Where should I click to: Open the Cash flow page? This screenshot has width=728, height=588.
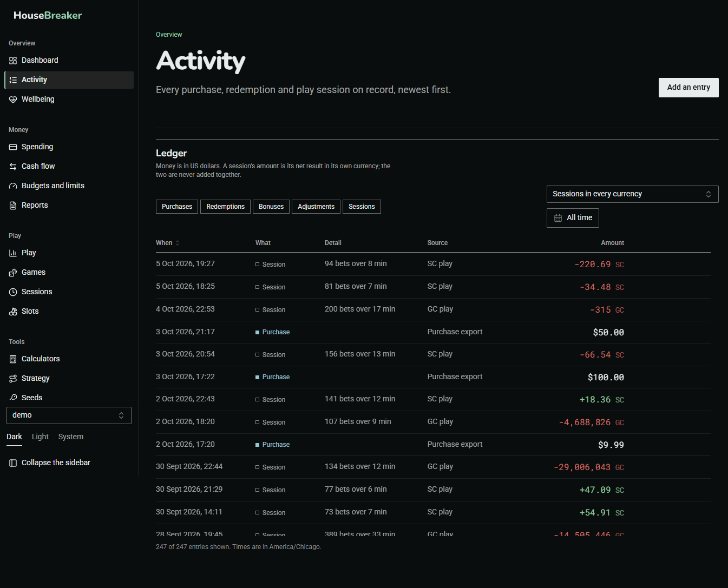(x=69, y=167)
